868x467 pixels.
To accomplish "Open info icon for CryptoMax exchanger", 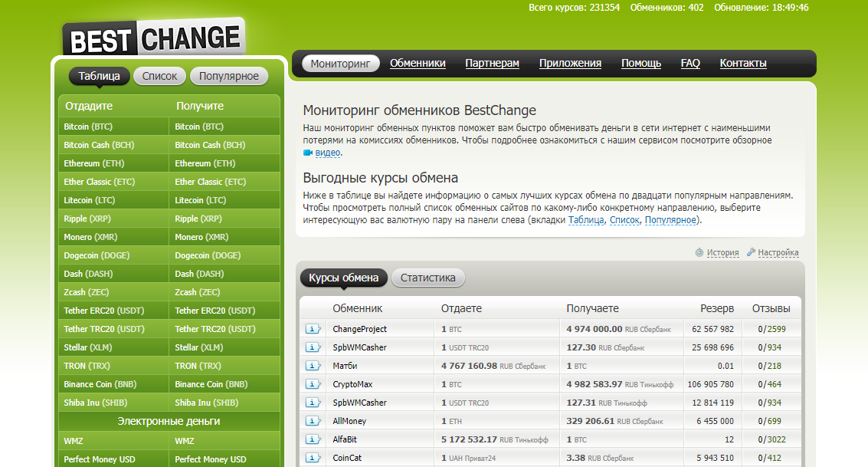I will (313, 384).
